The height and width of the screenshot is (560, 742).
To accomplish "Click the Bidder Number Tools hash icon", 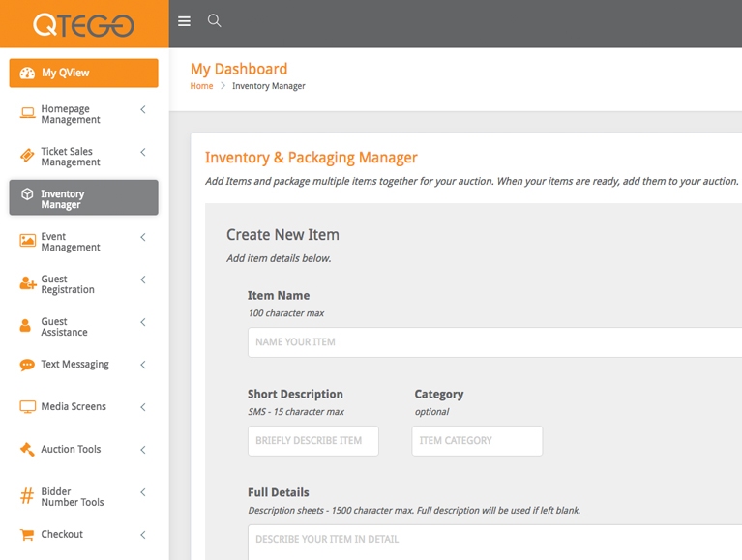I will [27, 496].
